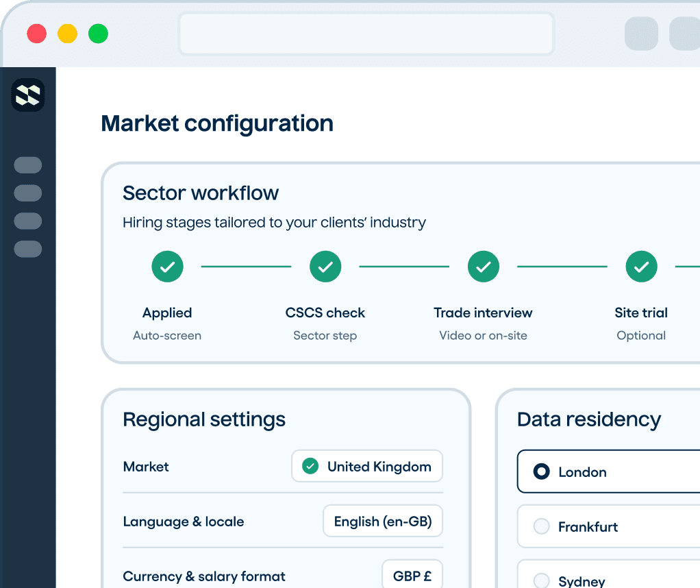Click the Video or on-site caption
This screenshot has width=700, height=588.
(x=484, y=336)
